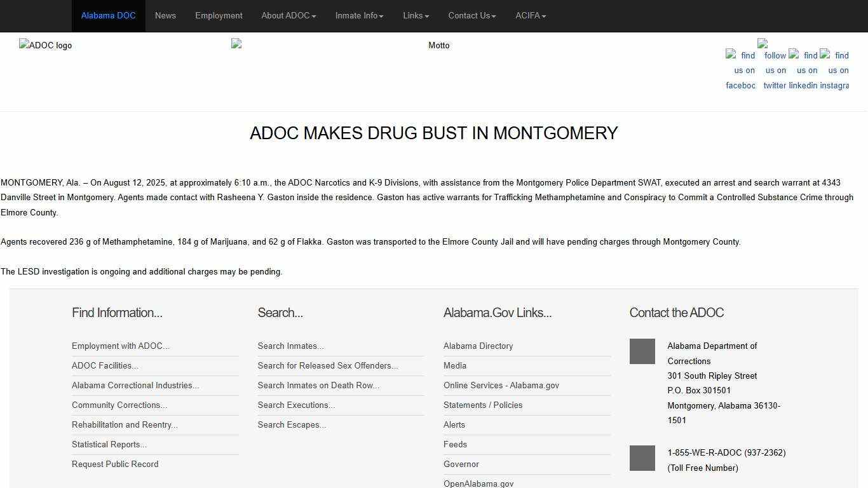Open the LinkedIn social icon link
Image resolution: width=868 pixels, height=488 pixels.
coord(803,70)
